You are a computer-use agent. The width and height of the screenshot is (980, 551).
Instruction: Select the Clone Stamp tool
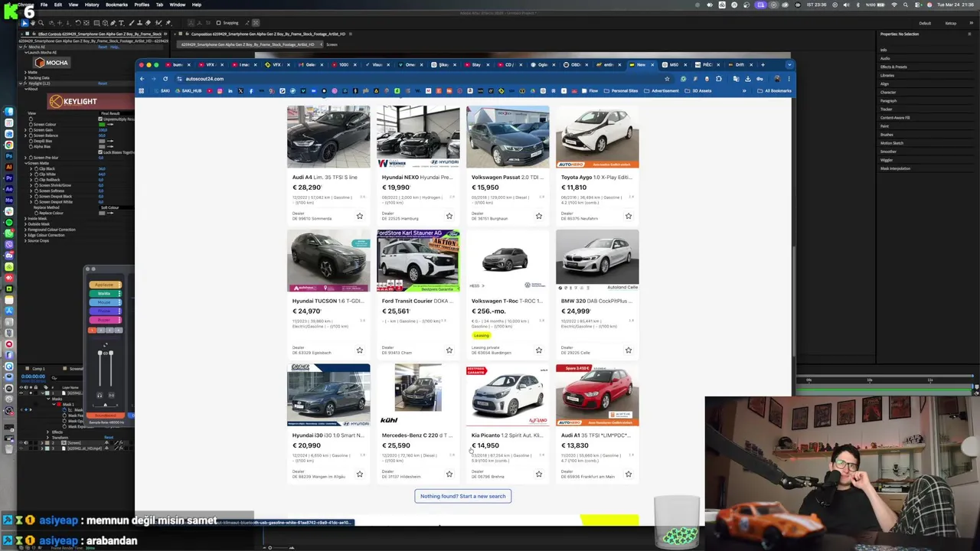[139, 23]
